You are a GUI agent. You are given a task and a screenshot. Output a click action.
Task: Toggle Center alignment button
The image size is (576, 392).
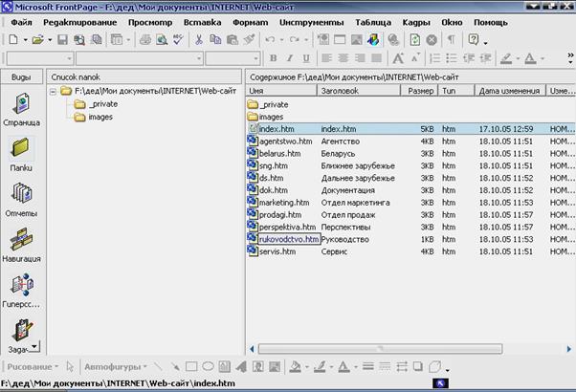343,58
